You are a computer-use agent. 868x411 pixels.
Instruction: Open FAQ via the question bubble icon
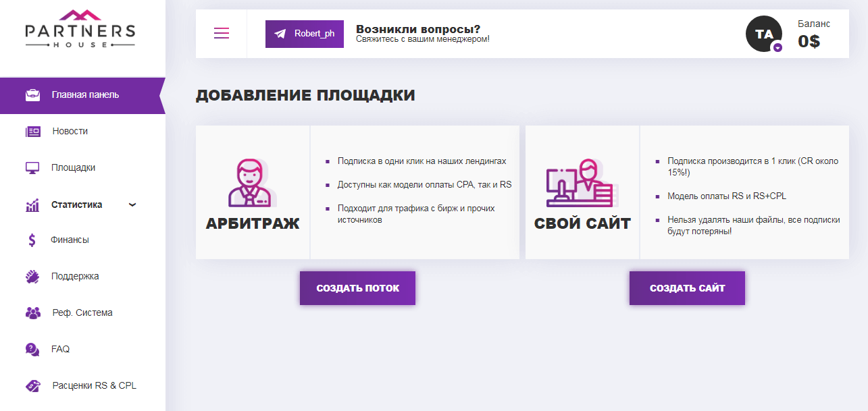(x=32, y=349)
